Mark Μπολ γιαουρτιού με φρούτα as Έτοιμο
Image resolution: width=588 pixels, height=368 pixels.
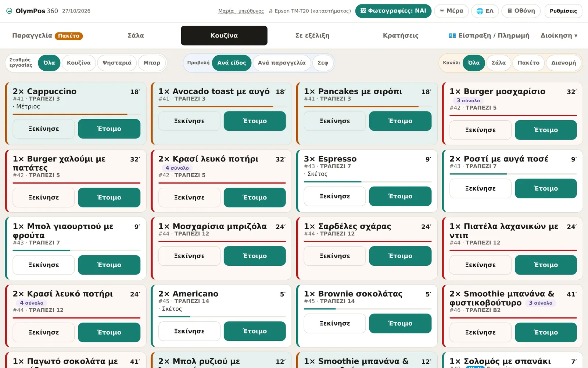point(109,265)
